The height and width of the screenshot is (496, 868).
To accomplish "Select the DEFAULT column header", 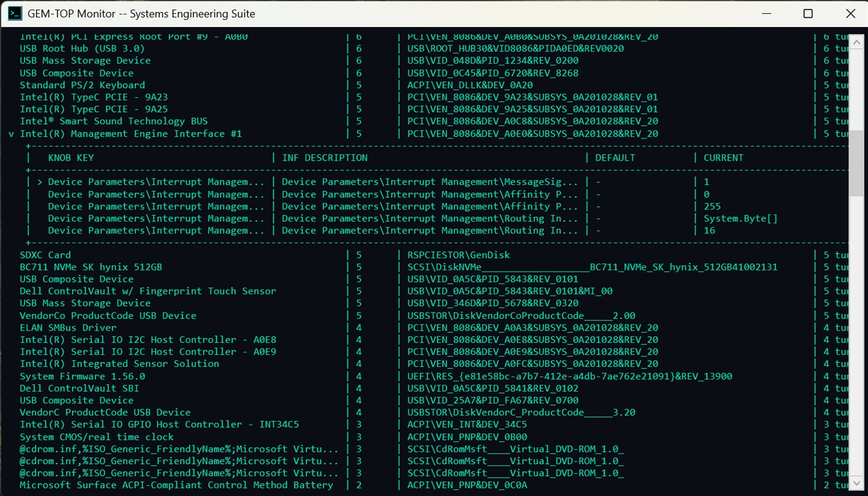I will [615, 158].
